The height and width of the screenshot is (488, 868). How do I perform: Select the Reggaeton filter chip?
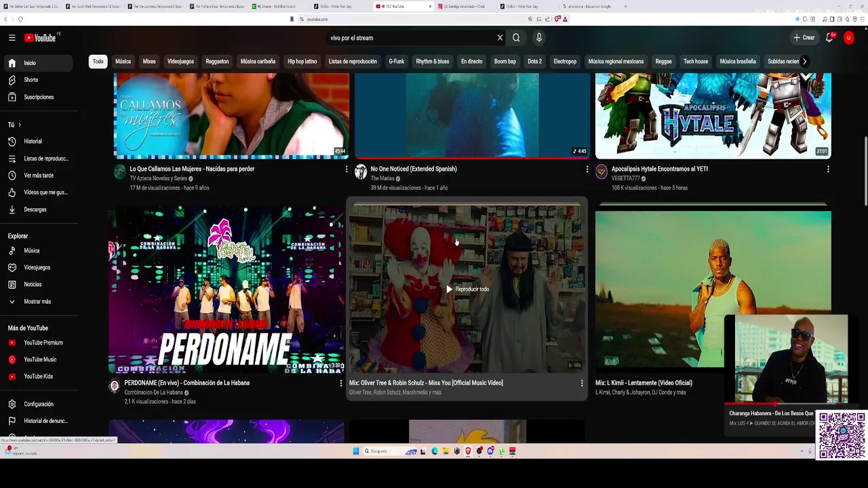pos(217,62)
